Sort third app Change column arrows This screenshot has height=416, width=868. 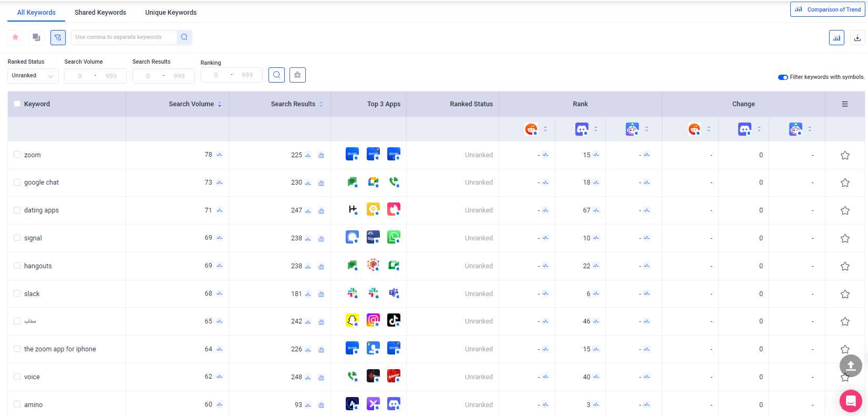(x=810, y=129)
